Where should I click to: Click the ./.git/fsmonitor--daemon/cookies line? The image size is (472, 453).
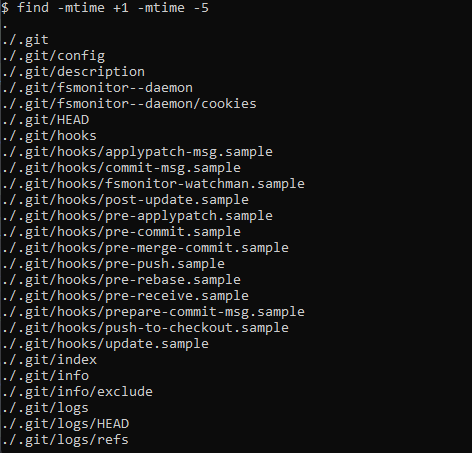(129, 104)
